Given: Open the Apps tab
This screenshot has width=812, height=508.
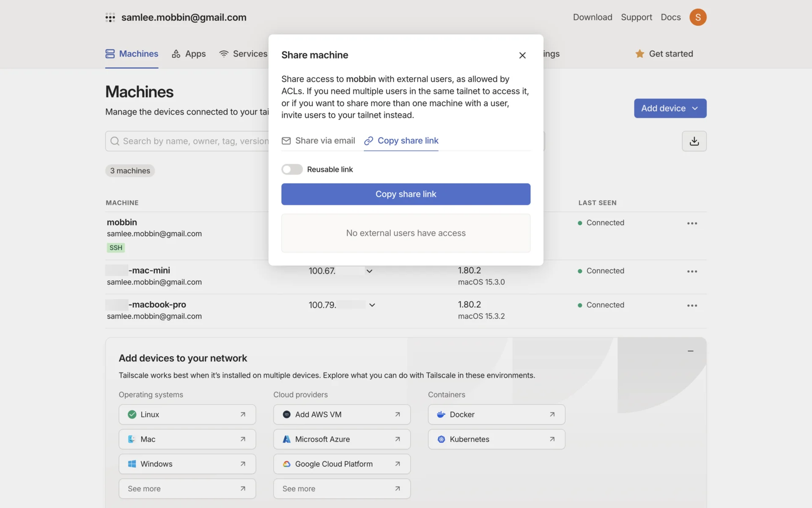Looking at the screenshot, I should pos(189,54).
